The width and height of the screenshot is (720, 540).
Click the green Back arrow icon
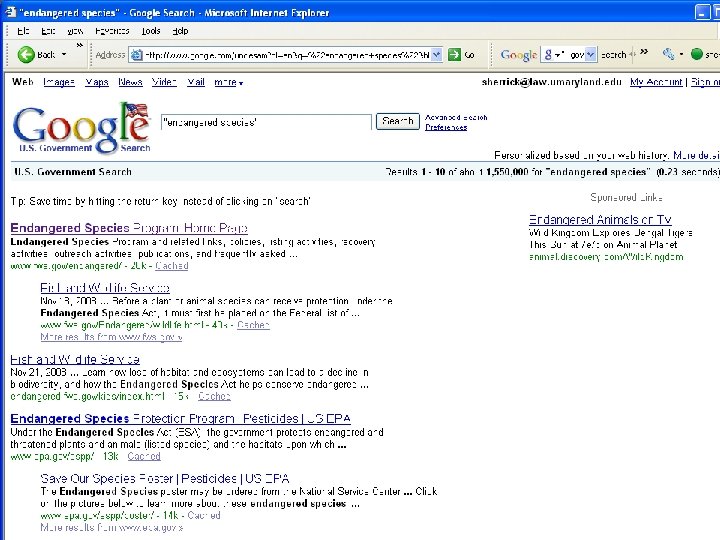pos(26,55)
